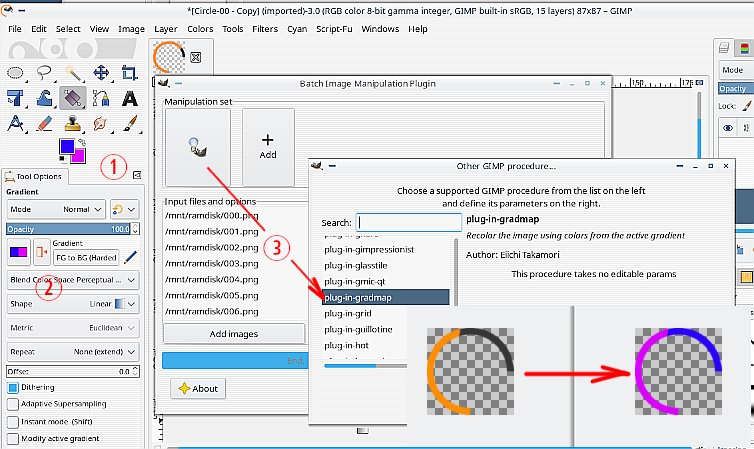Enable Adaptive Supersampling

(13, 404)
